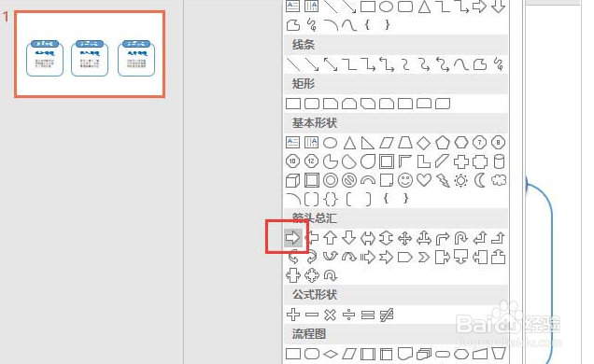594x364 pixels.
Task: Select slide 1 thumbnail in slide panel
Action: (90, 54)
